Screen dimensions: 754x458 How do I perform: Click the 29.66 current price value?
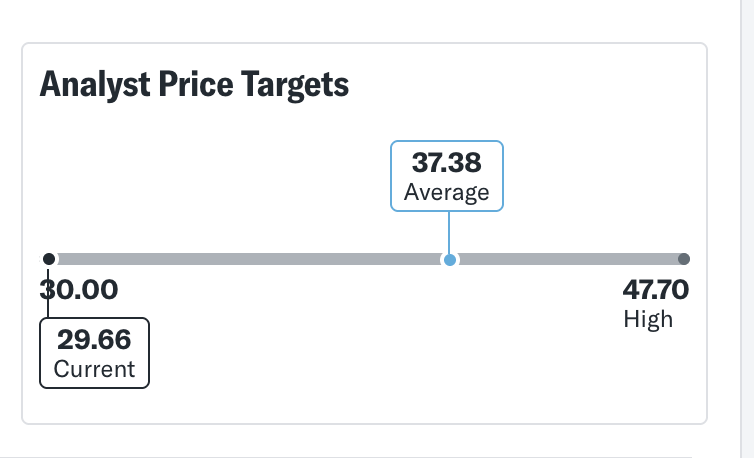(x=94, y=340)
